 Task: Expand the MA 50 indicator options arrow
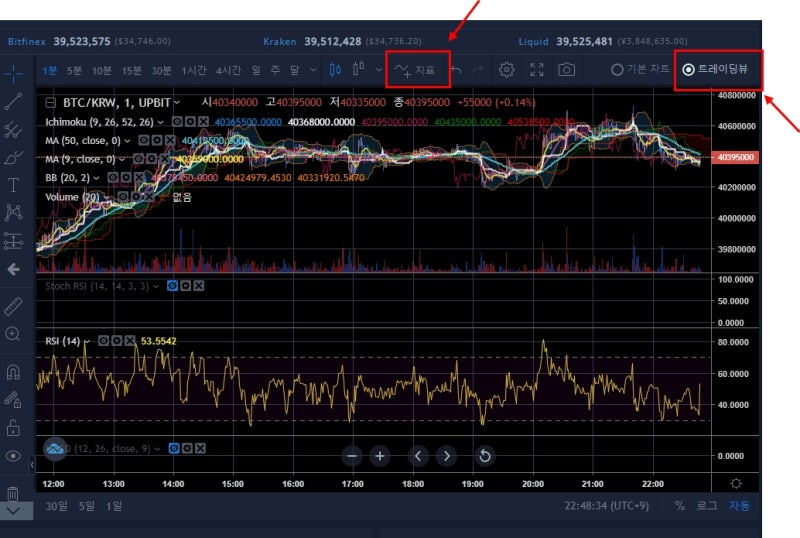point(127,140)
